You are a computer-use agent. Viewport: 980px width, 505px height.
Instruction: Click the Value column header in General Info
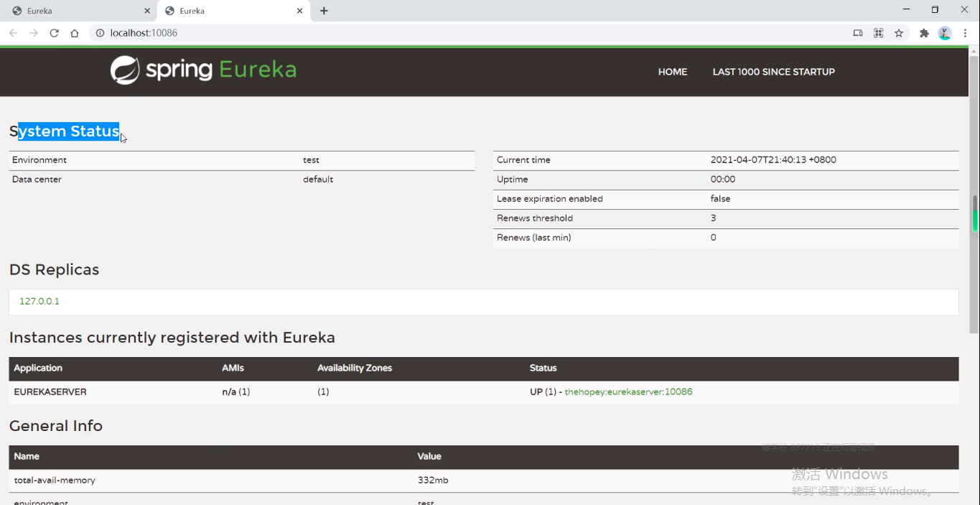pyautogui.click(x=429, y=456)
